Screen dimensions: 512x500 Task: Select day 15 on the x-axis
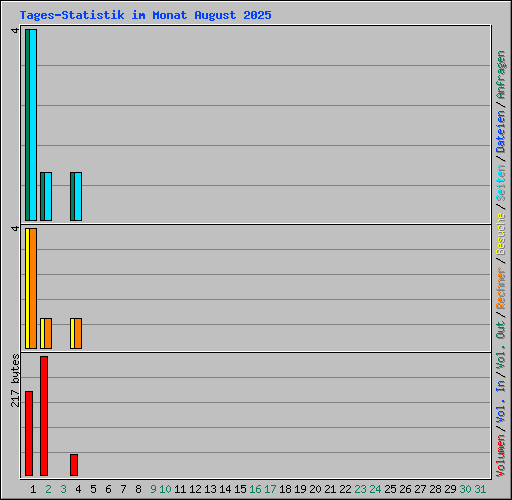[240, 489]
